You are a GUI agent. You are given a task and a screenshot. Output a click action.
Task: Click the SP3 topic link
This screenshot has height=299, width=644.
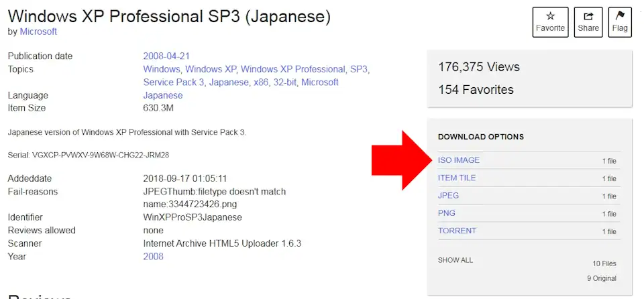[x=358, y=69]
